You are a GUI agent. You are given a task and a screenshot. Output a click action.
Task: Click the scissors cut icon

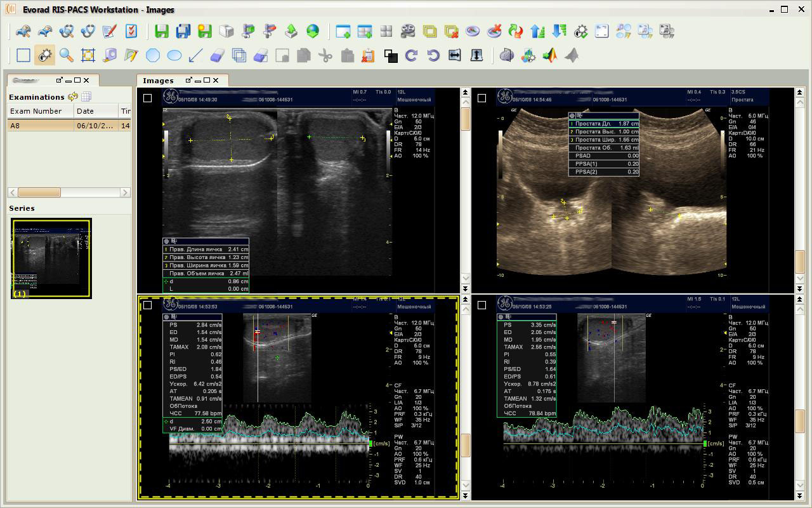[325, 55]
